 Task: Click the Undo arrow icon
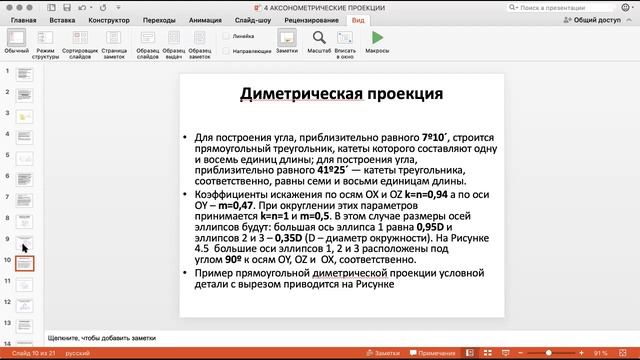pyautogui.click(x=82, y=7)
